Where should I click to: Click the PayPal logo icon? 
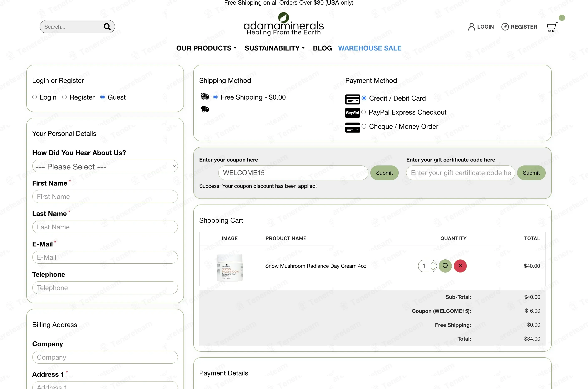352,113
